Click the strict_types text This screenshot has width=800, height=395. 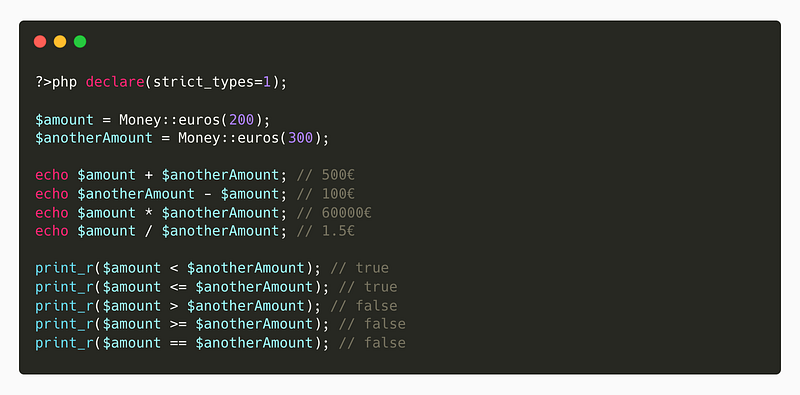coord(203,82)
